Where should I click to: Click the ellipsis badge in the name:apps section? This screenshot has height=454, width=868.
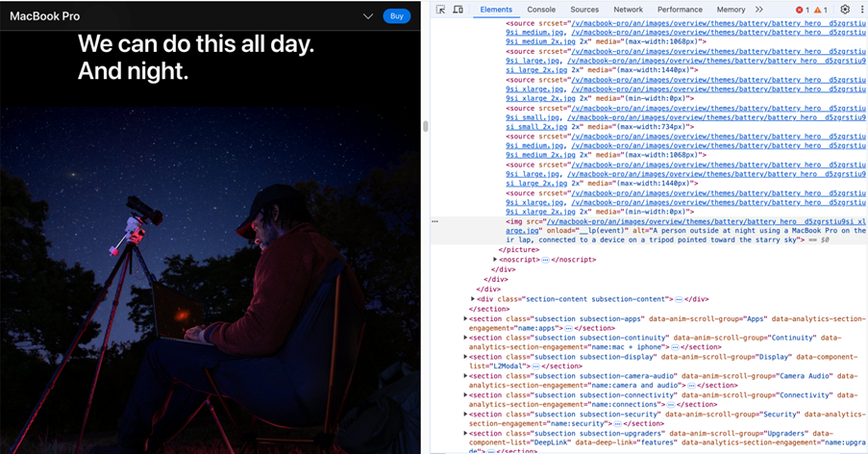(x=568, y=328)
